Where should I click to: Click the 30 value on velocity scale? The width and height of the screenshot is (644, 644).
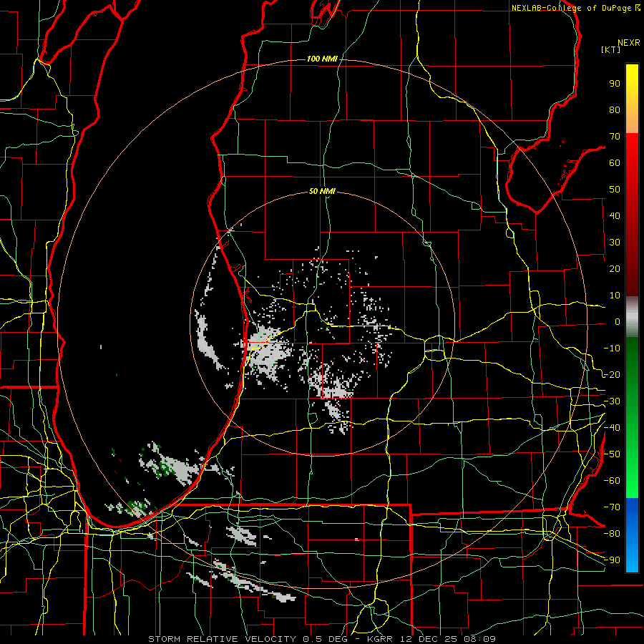pos(615,243)
